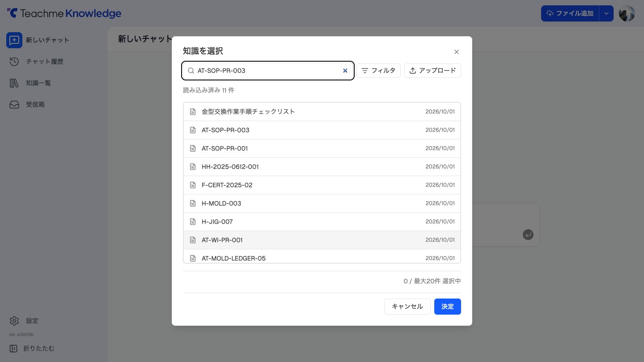Click the settings gear icon
The image size is (644, 362).
(14, 321)
